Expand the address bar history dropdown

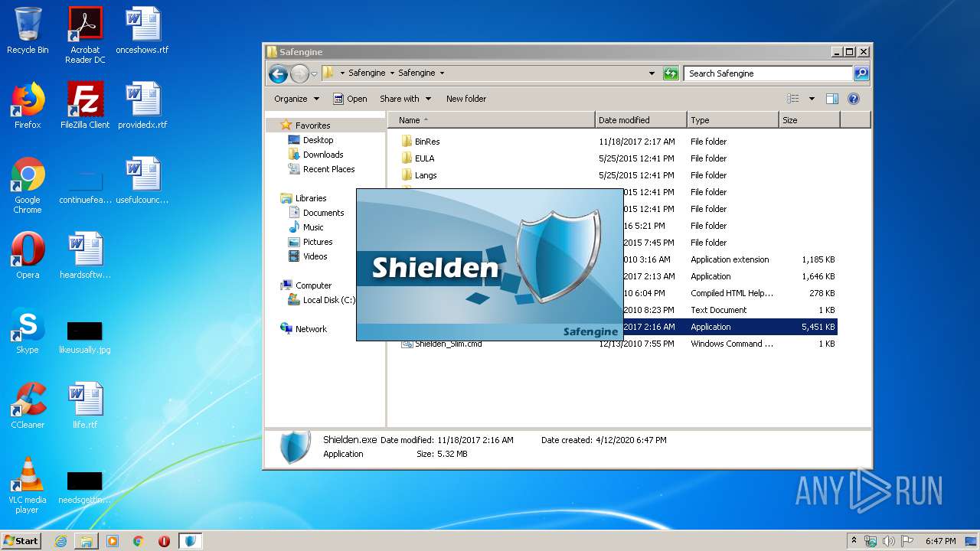tap(652, 73)
